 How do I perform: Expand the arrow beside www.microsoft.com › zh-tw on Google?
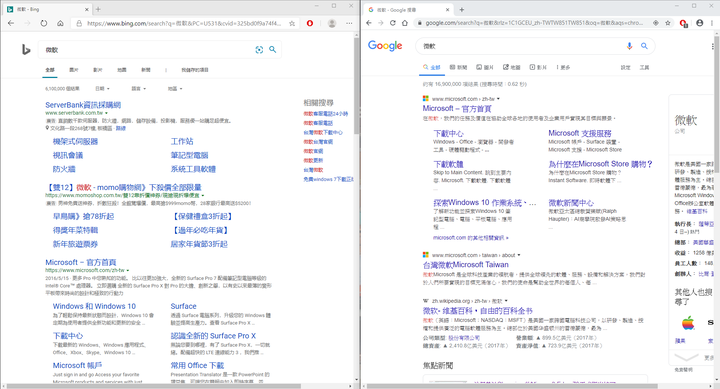coord(498,99)
